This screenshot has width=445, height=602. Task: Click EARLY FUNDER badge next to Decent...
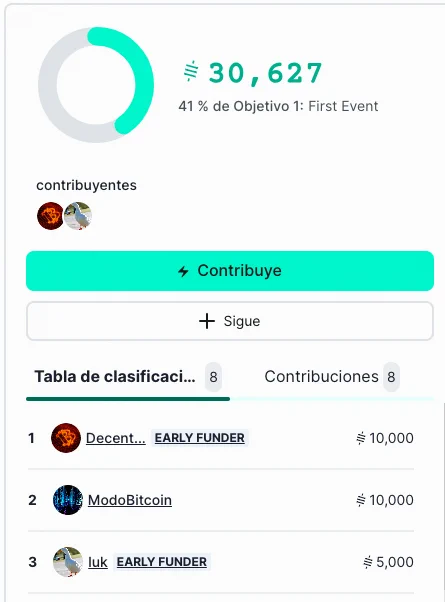pos(200,438)
